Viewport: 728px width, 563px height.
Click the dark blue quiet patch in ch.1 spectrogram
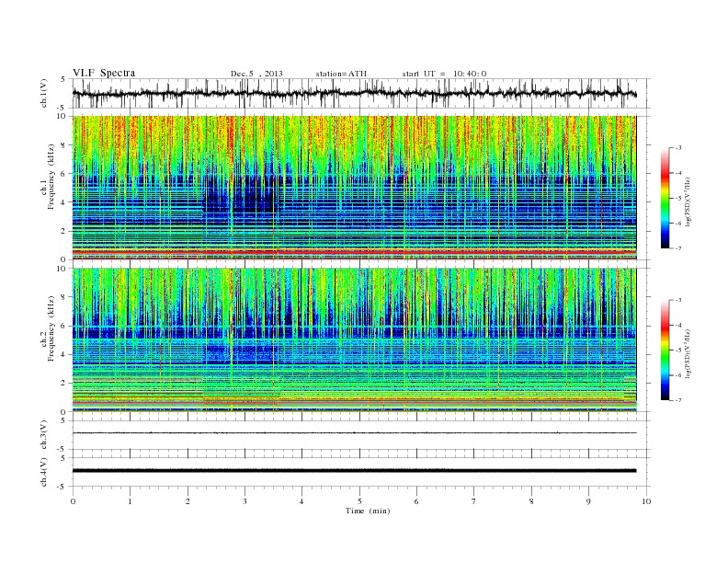pyautogui.click(x=240, y=195)
